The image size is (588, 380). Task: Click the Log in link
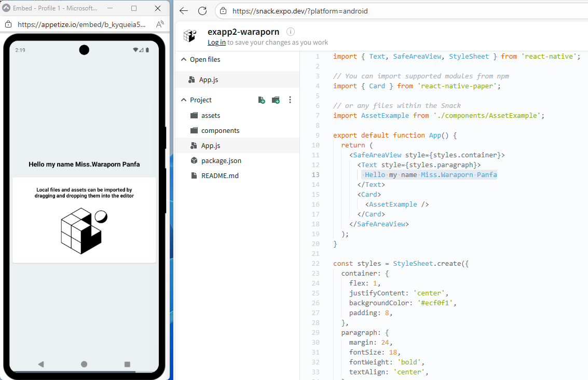point(216,43)
